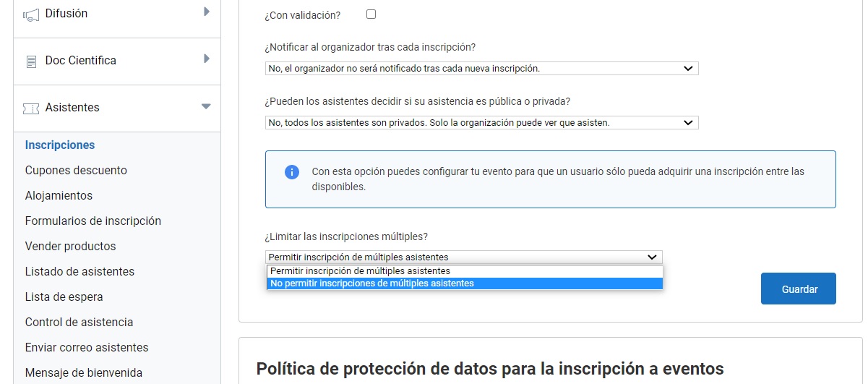Open Control de asistencia
Viewport: 868px width, 384px height.
(79, 323)
